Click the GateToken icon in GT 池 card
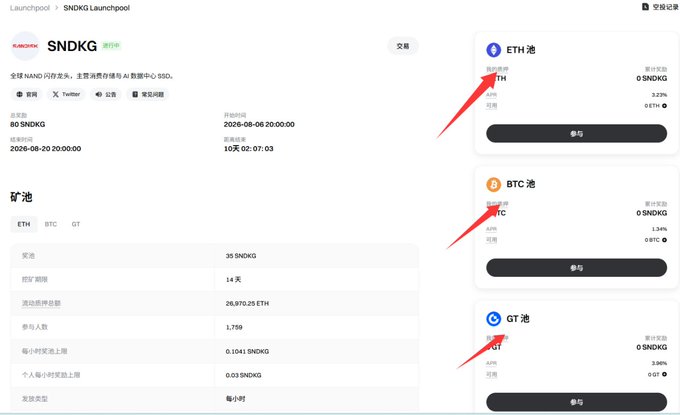The width and height of the screenshot is (680, 415). (x=494, y=319)
